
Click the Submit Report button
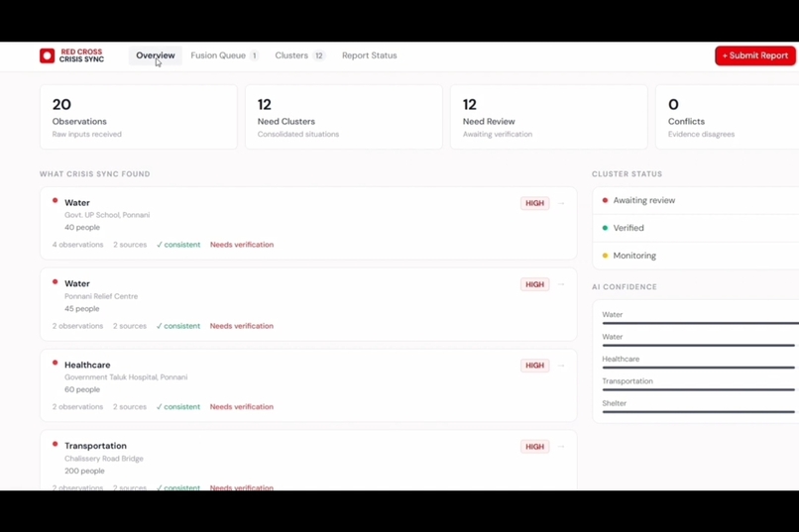pyautogui.click(x=755, y=55)
